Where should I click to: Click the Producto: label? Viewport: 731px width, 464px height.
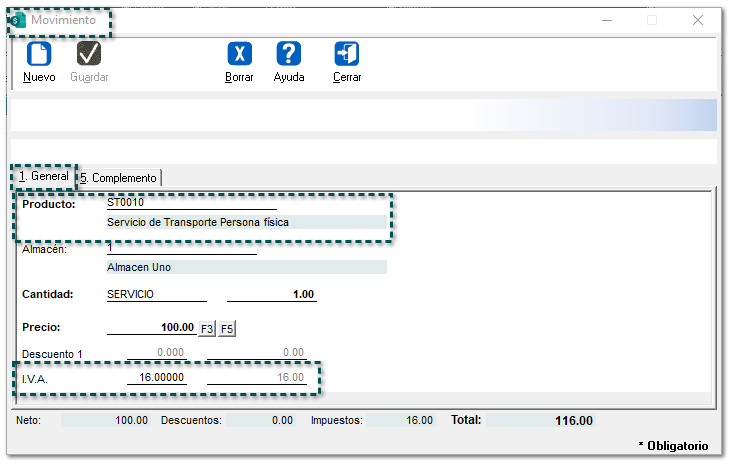[x=48, y=204]
